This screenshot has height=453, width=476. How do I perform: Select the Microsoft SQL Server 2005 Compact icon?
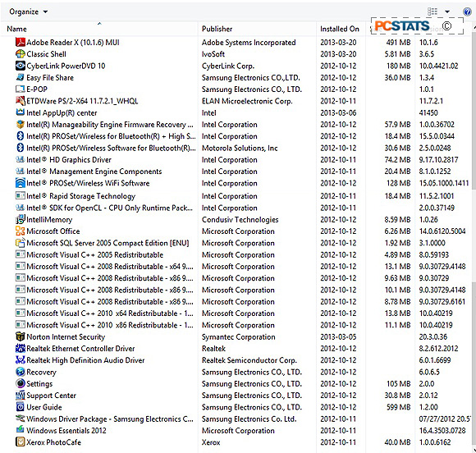click(20, 243)
